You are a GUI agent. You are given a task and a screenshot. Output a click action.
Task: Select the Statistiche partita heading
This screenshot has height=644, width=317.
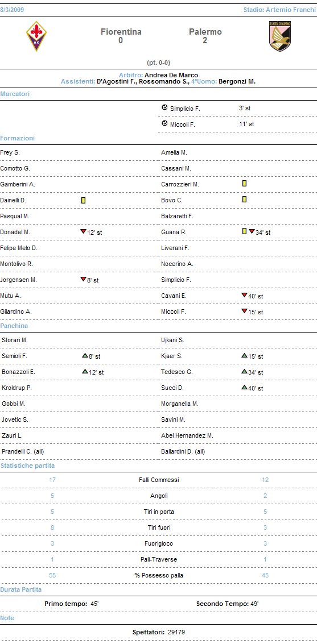pyautogui.click(x=27, y=466)
